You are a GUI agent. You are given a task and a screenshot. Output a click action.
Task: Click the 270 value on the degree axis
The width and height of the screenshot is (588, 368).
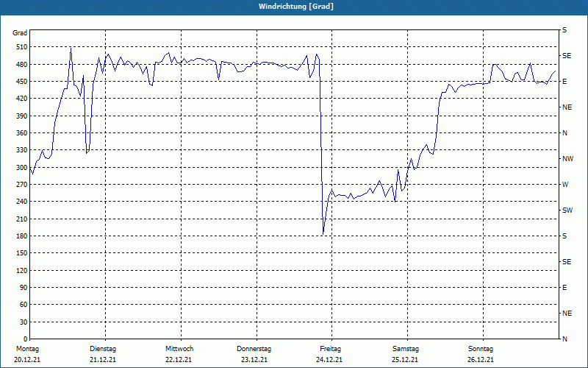click(x=22, y=185)
